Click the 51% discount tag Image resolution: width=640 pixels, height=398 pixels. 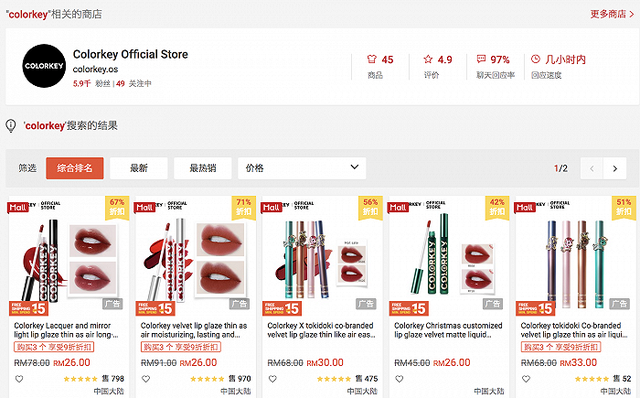624,207
